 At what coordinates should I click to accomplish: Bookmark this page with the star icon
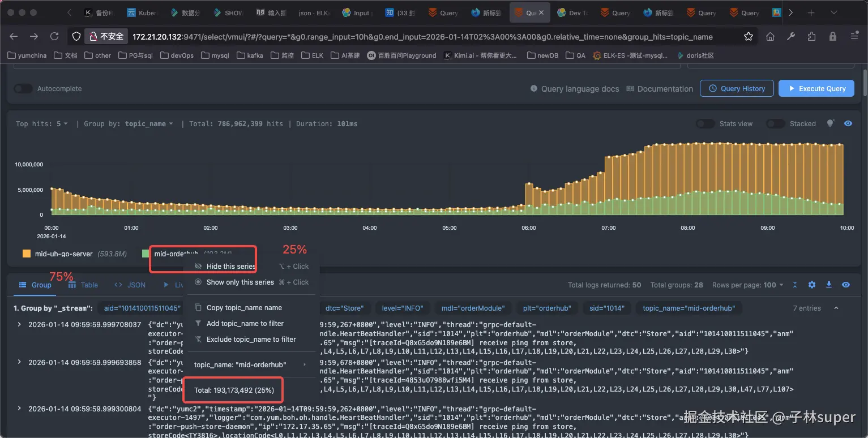tap(749, 36)
